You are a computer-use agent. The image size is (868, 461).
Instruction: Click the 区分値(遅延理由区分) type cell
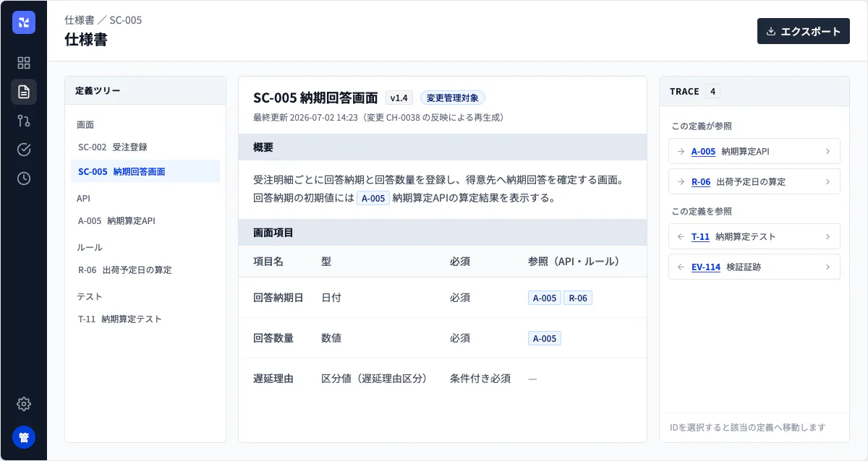pyautogui.click(x=374, y=379)
